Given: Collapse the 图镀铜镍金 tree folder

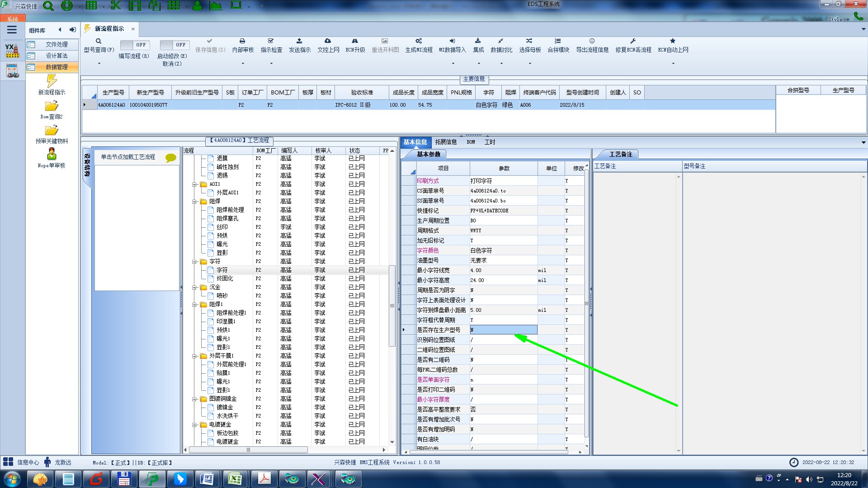Looking at the screenshot, I should point(194,399).
